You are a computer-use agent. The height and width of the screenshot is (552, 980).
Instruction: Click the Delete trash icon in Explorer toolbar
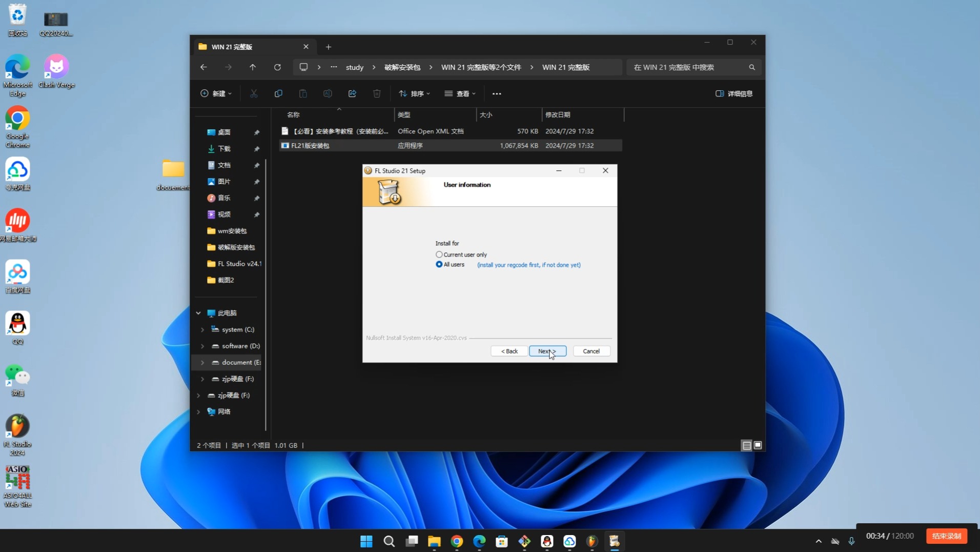pyautogui.click(x=377, y=93)
